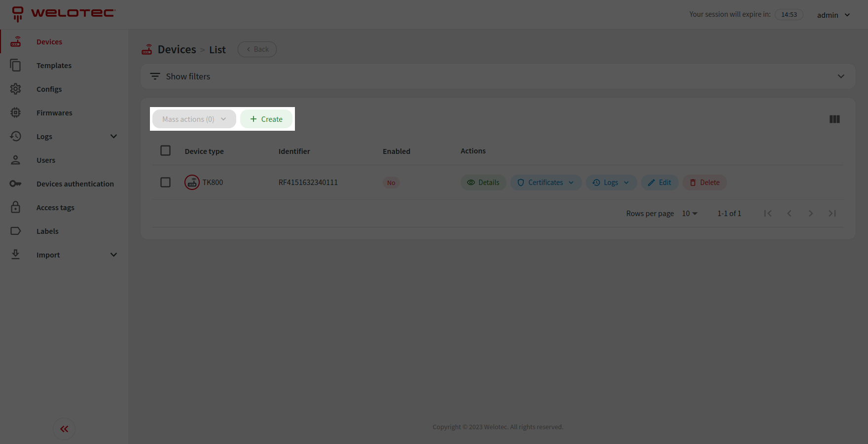Open the admin user menu
The width and height of the screenshot is (868, 444).
pyautogui.click(x=833, y=15)
